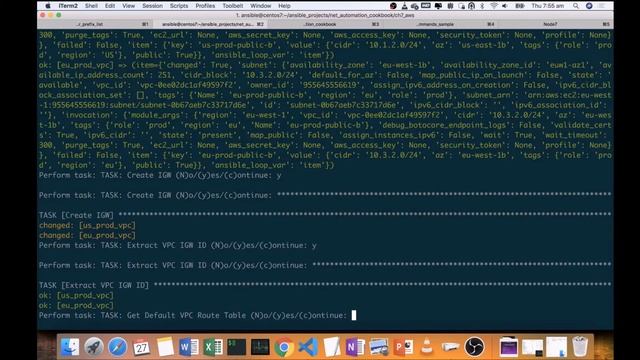Click the Get Default VPC Route Table prompt
The width and height of the screenshot is (640, 360).
(197, 316)
